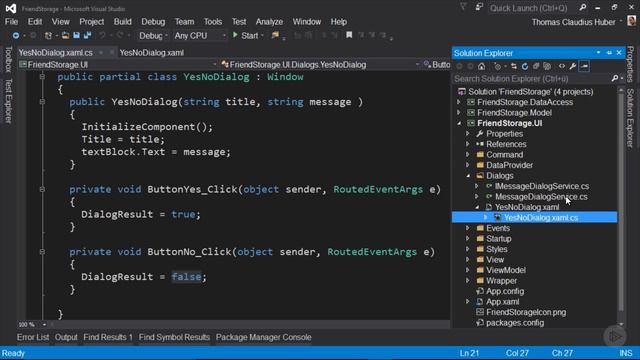The image size is (640, 360).
Task: Open the Solution Explorer window options dropdown
Action: click(x=598, y=53)
